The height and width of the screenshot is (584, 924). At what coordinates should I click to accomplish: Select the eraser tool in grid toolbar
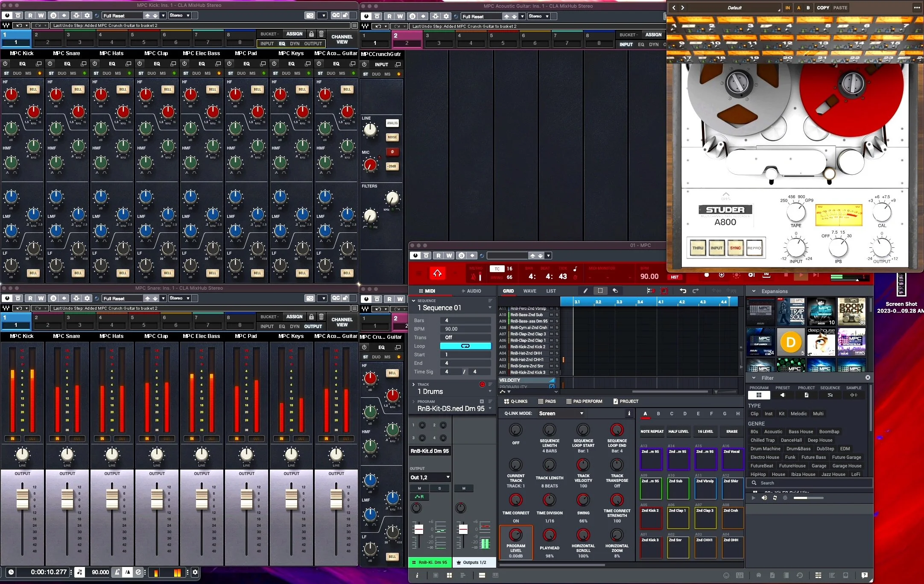[615, 291]
